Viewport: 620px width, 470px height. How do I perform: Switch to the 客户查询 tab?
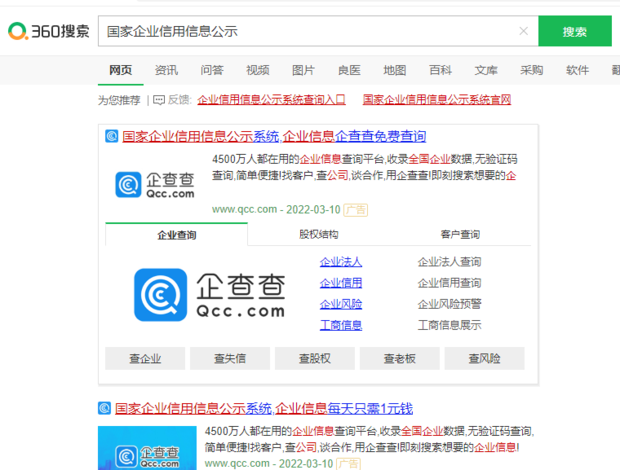(460, 234)
